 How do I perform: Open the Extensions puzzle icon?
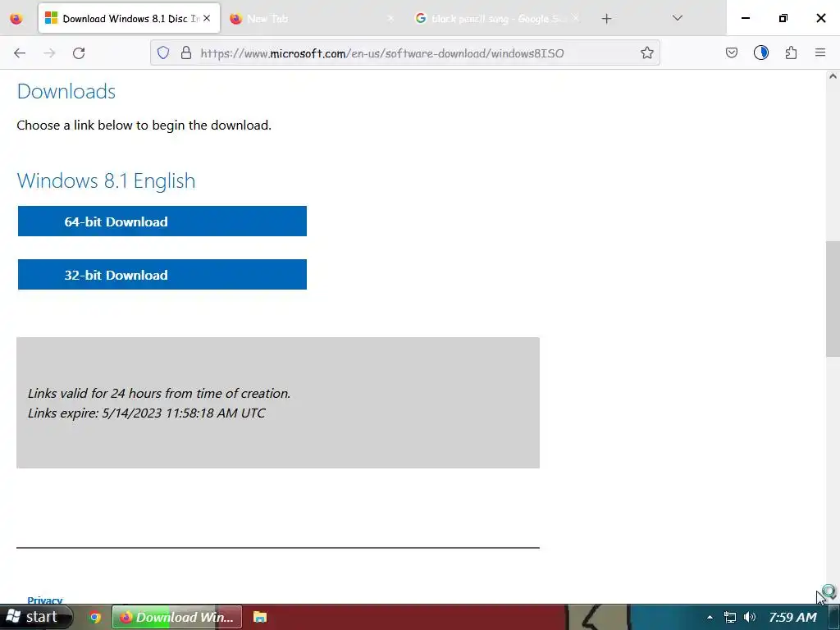tap(791, 53)
